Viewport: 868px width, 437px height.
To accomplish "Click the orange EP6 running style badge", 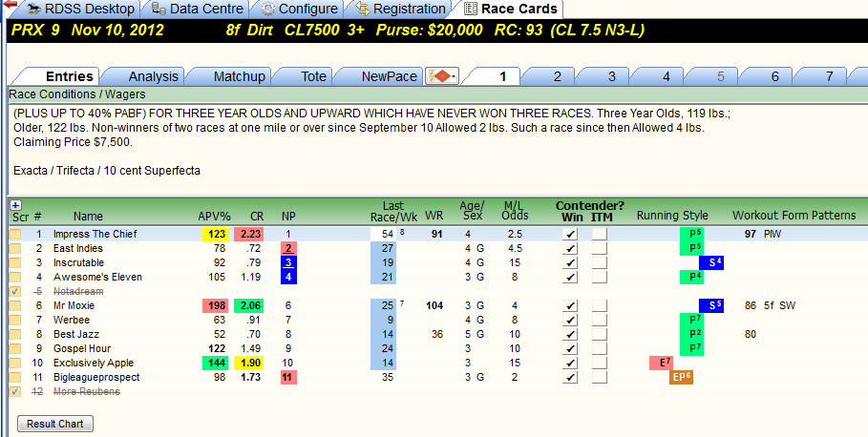I will tap(681, 377).
